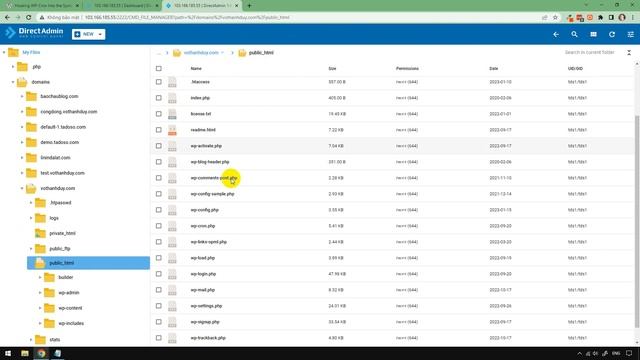Open the settings sliders icon in header

[631, 35]
